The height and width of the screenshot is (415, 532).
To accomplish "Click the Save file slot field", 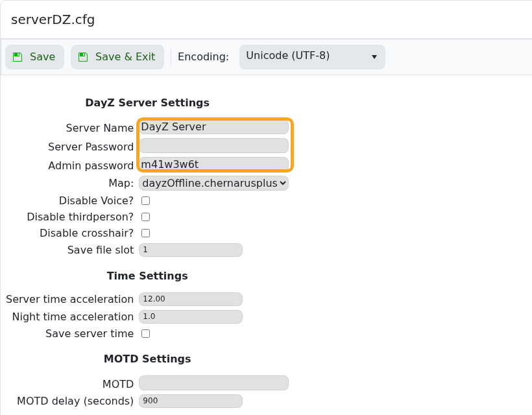I will point(191,250).
